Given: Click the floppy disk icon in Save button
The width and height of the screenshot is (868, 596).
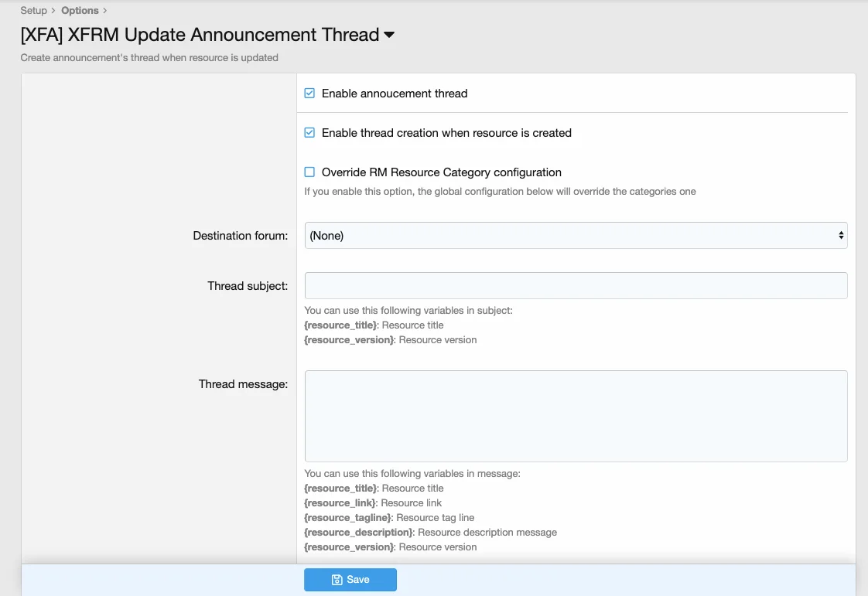Looking at the screenshot, I should click(337, 580).
